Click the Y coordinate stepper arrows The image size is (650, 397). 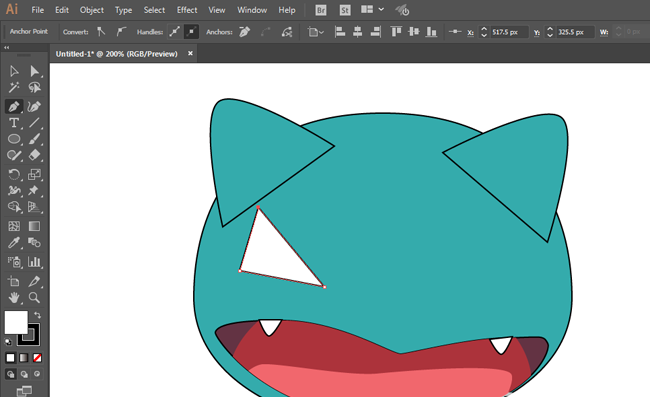(550, 32)
